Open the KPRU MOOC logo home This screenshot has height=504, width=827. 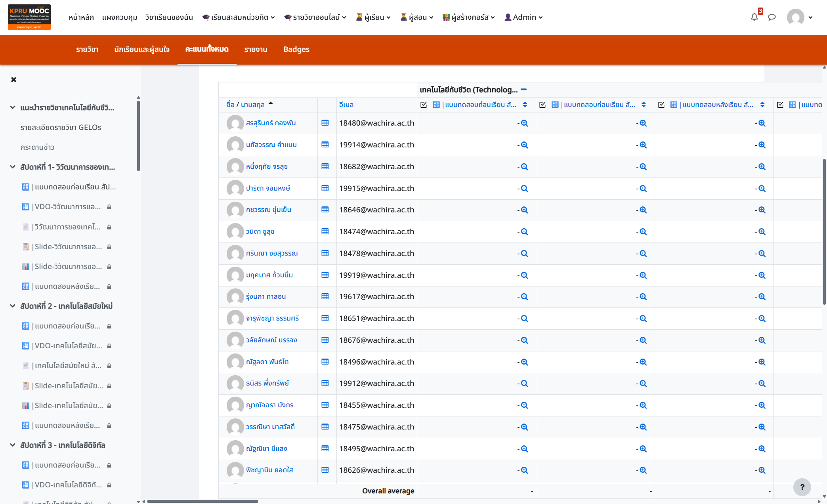(29, 17)
